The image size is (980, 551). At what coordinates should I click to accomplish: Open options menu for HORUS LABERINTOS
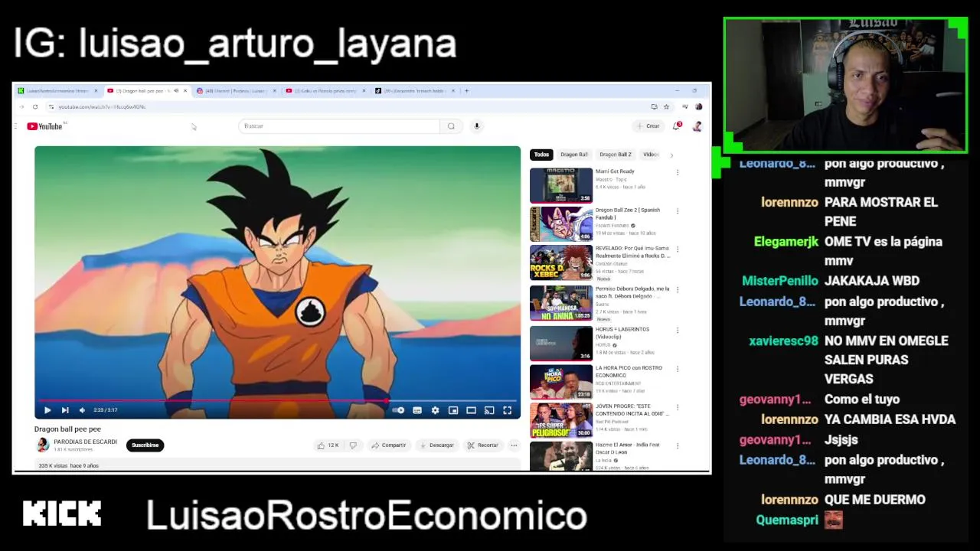[678, 330]
